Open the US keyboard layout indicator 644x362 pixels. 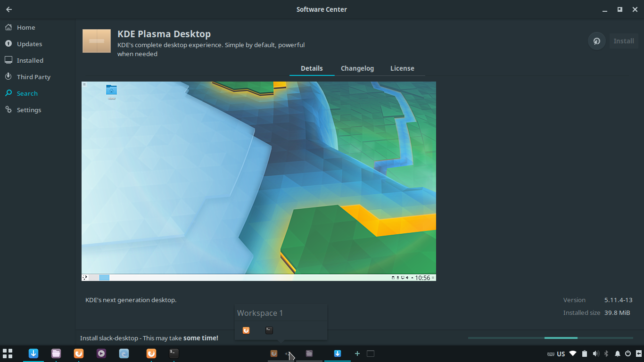[556, 354]
